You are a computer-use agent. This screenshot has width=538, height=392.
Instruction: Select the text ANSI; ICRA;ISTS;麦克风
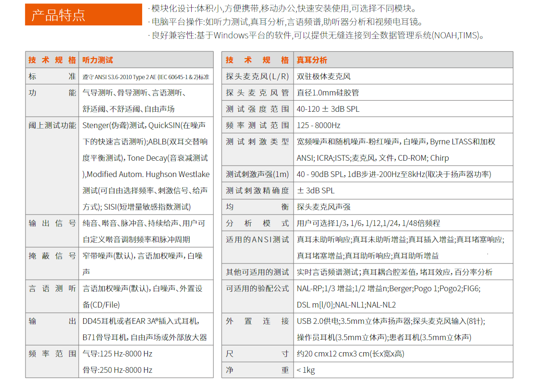tap(337, 158)
